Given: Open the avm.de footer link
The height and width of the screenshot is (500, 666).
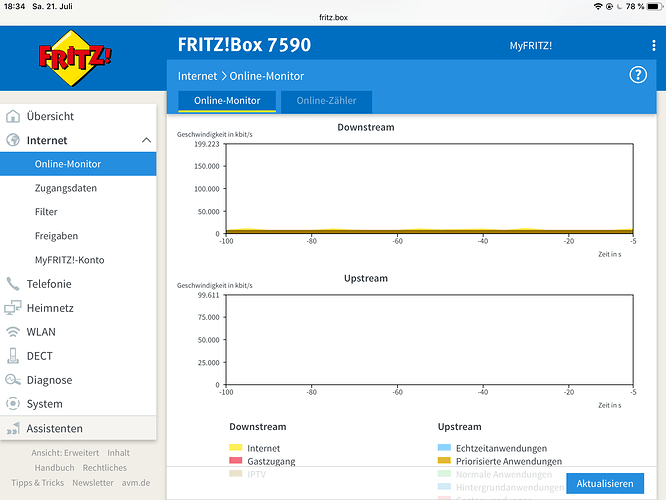Looking at the screenshot, I should [136, 483].
